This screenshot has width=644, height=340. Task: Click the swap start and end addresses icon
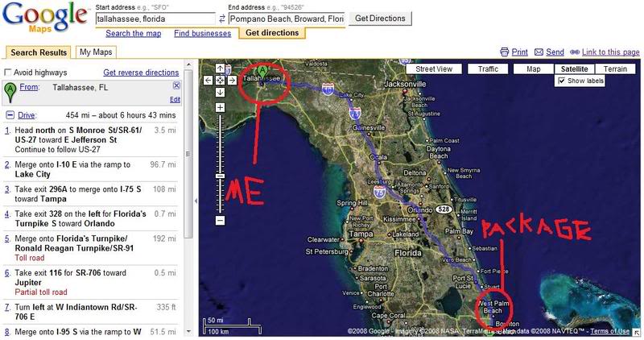(x=222, y=19)
